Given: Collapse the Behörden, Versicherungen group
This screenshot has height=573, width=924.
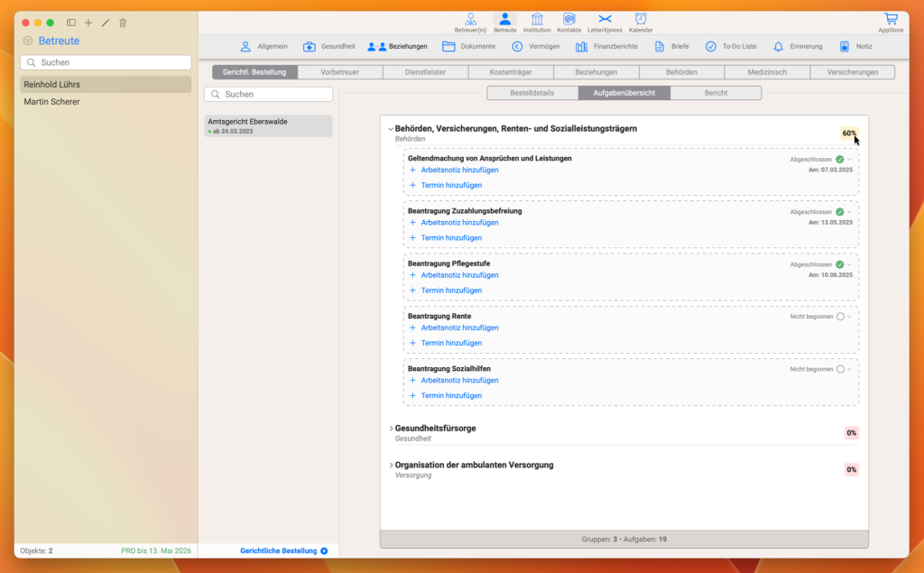Looking at the screenshot, I should (x=391, y=128).
